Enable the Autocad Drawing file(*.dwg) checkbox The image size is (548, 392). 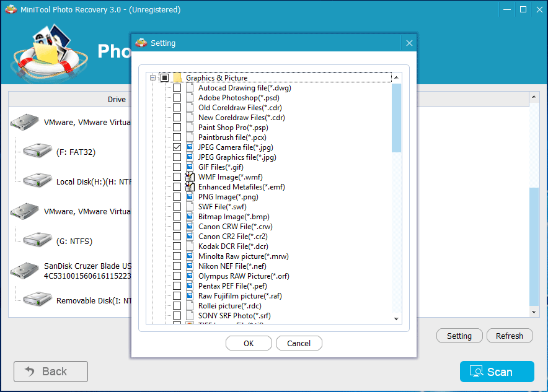pyautogui.click(x=177, y=87)
